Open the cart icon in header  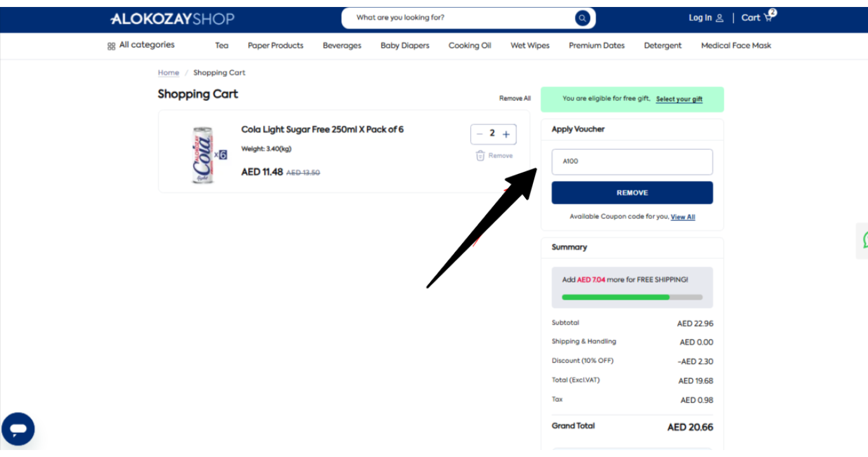(x=769, y=17)
